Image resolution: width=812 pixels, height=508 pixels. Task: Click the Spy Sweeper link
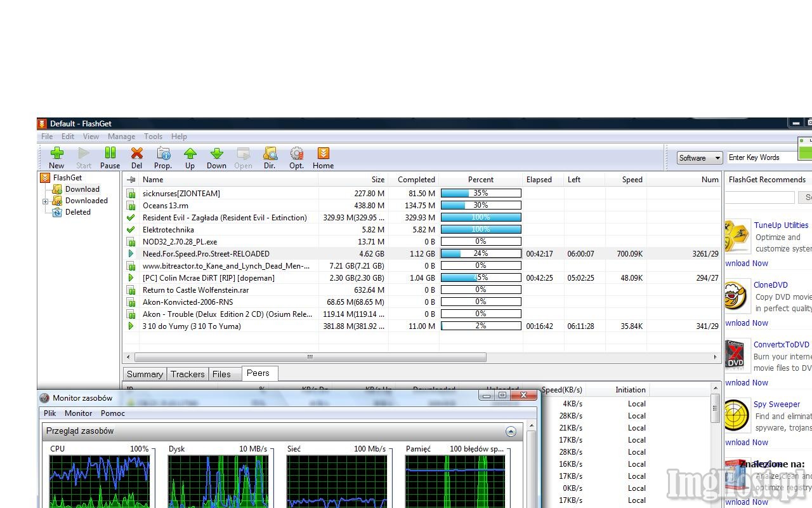(776, 404)
